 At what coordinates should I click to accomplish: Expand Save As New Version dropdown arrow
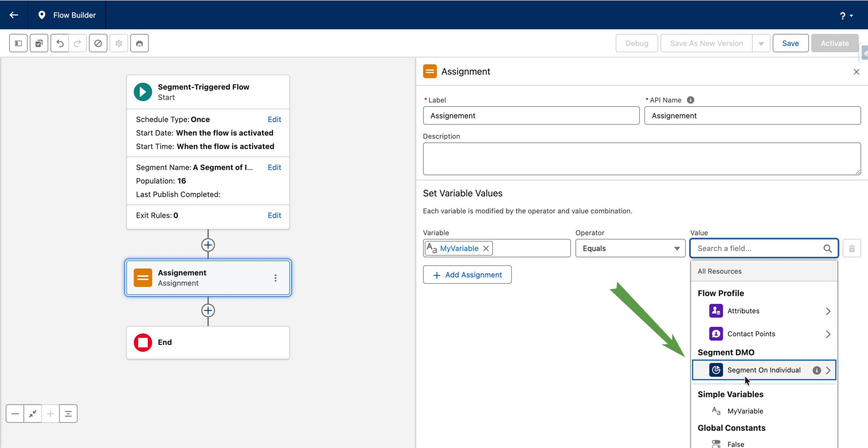pos(761,43)
